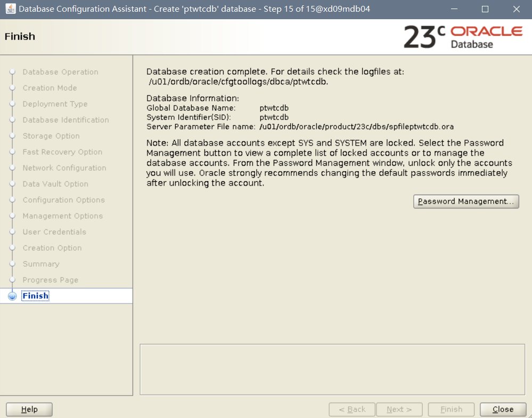The width and height of the screenshot is (532, 418).
Task: Click the disabled Back button
Action: coord(352,409)
